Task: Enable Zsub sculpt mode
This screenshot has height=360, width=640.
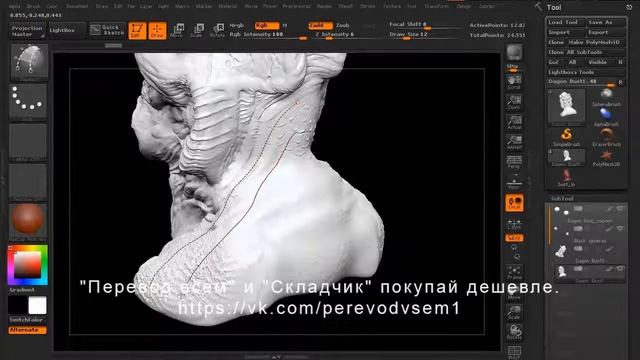Action: [x=342, y=25]
